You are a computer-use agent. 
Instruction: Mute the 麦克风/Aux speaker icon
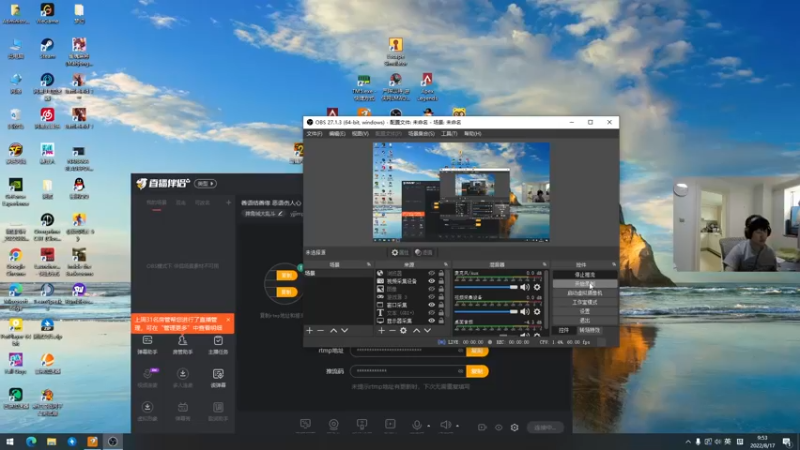click(x=524, y=287)
